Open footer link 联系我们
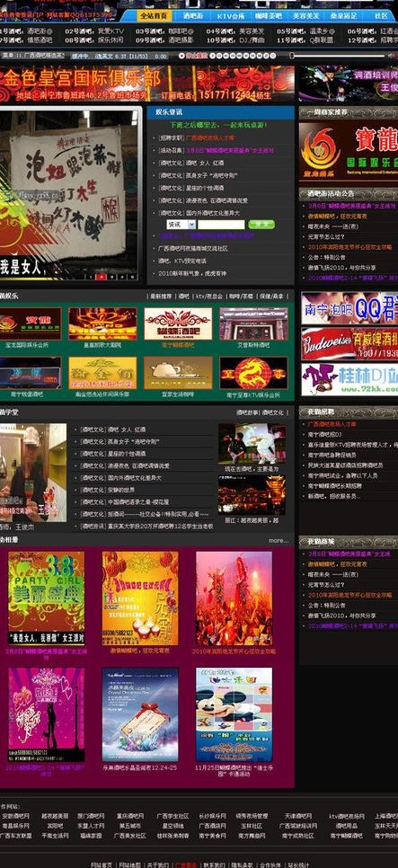The height and width of the screenshot is (868, 398). coord(214,864)
